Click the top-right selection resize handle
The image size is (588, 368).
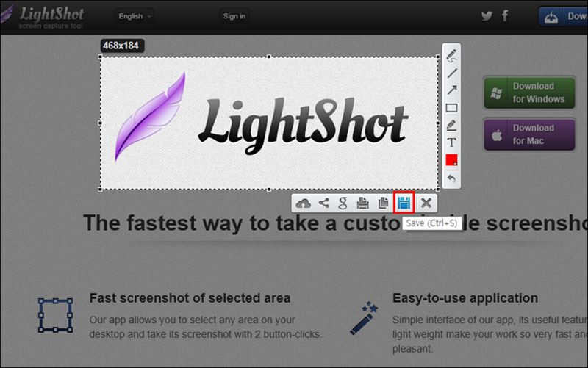(438, 57)
